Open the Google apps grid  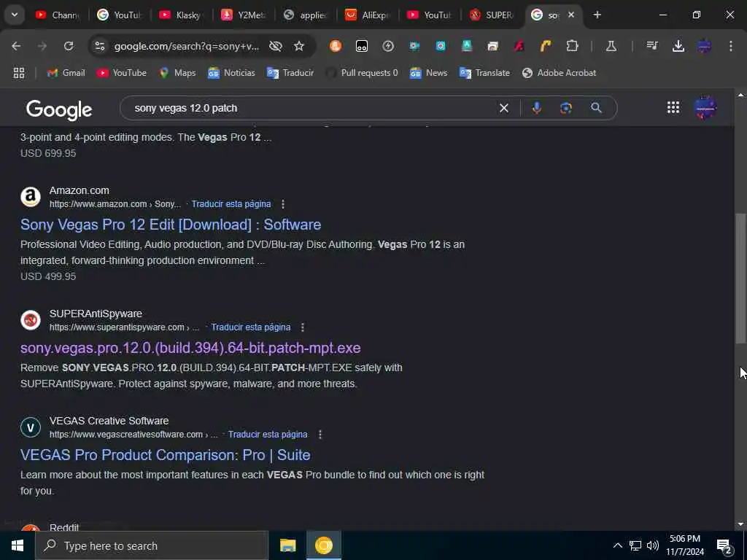point(673,108)
